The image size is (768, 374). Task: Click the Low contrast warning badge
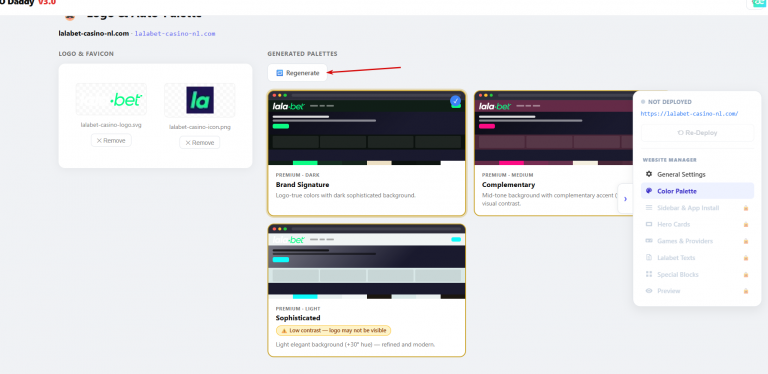pos(334,330)
